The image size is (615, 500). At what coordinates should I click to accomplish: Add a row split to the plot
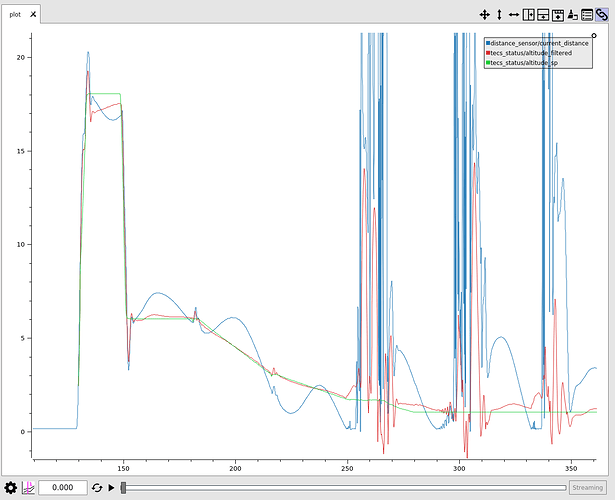543,15
